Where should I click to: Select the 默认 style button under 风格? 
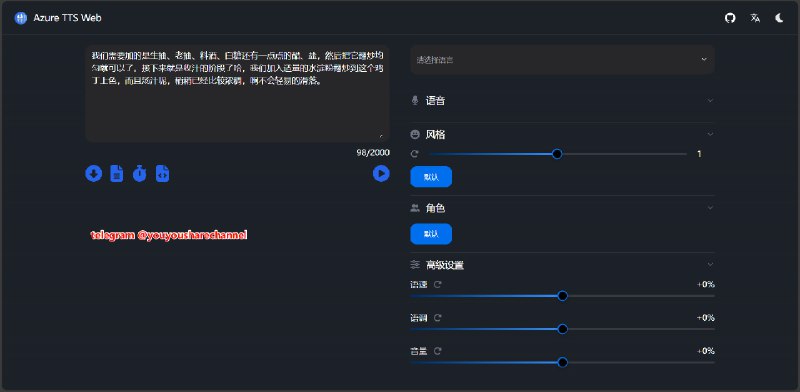point(431,177)
